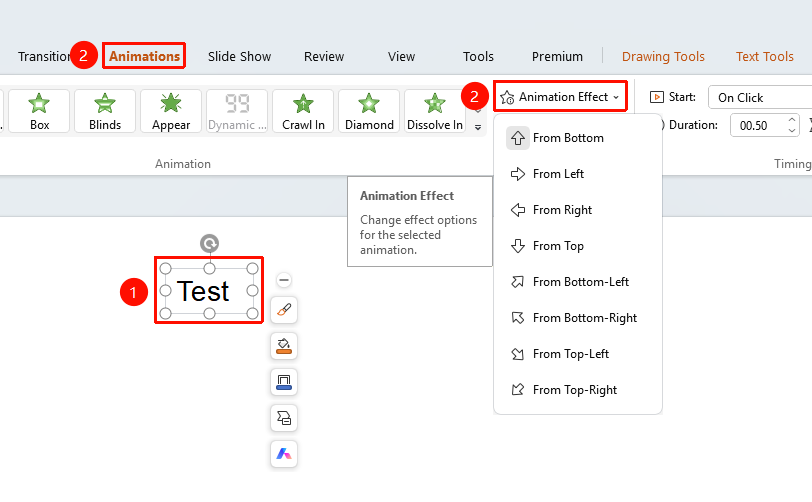Click the format painter brush icon
This screenshot has width=812, height=502.
284,310
